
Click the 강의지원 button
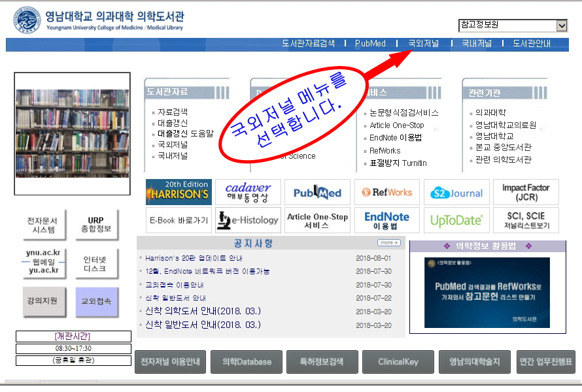(x=44, y=301)
